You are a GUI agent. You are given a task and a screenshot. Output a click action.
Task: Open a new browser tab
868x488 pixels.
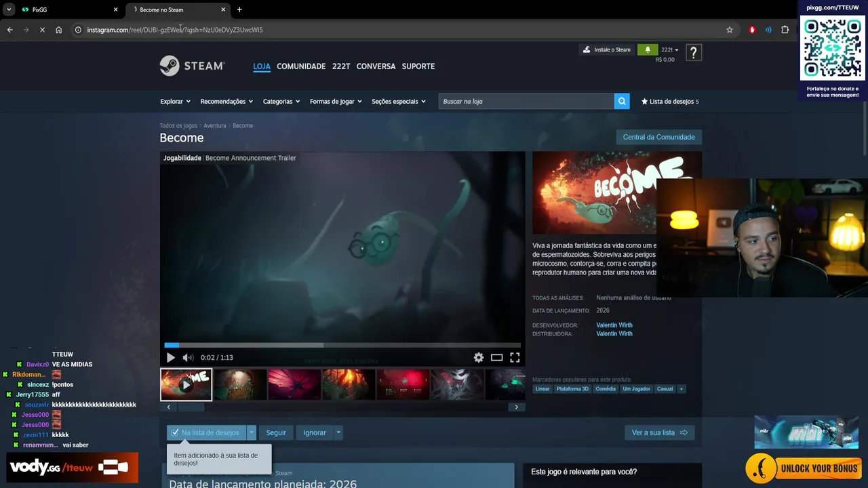coord(239,9)
